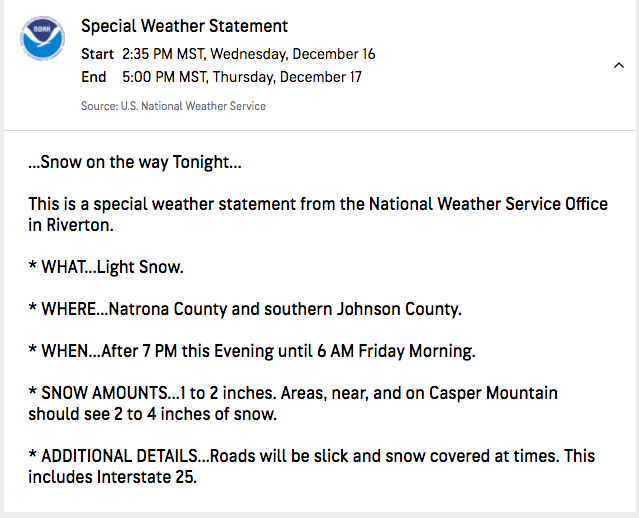Image resolution: width=639 pixels, height=518 pixels.
Task: Click the Casper Mountain mention
Action: tap(493, 393)
